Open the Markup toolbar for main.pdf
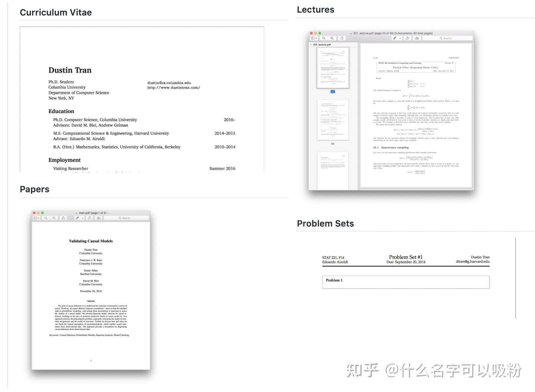The width and height of the screenshot is (535, 392). [x=78, y=218]
